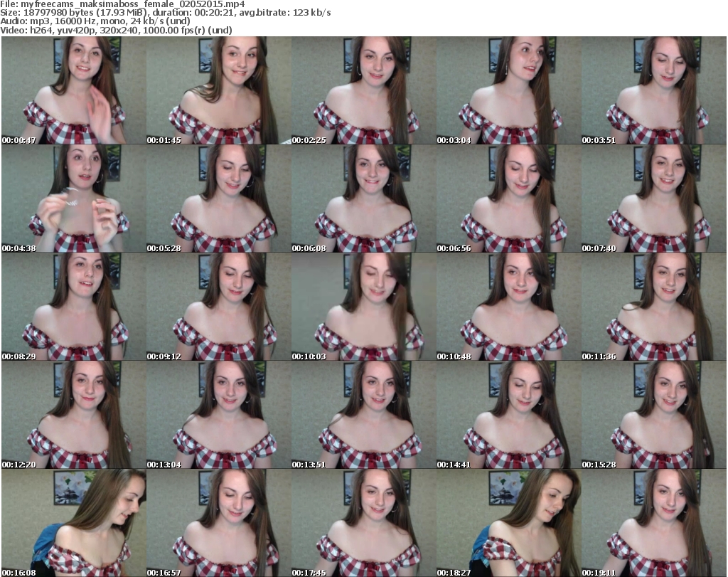Image resolution: width=728 pixels, height=577 pixels.
Task: Choose the frame stamped 00:06:08
Action: point(363,198)
